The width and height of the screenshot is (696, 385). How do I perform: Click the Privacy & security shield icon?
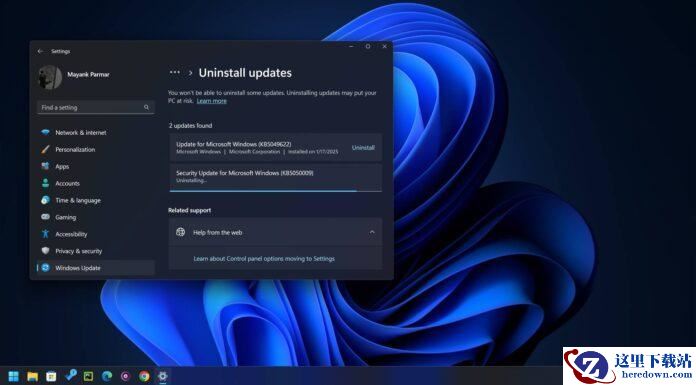click(45, 250)
